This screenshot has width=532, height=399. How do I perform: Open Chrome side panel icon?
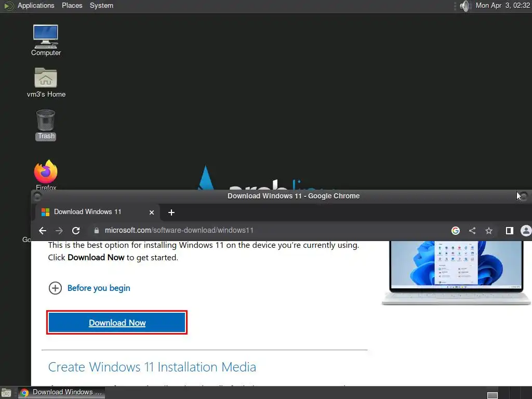[x=509, y=231]
